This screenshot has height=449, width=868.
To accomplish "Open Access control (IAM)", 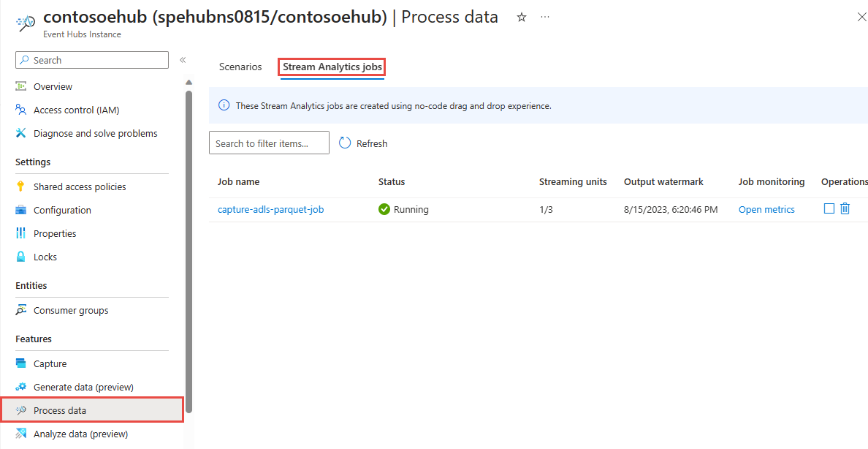I will pyautogui.click(x=77, y=110).
